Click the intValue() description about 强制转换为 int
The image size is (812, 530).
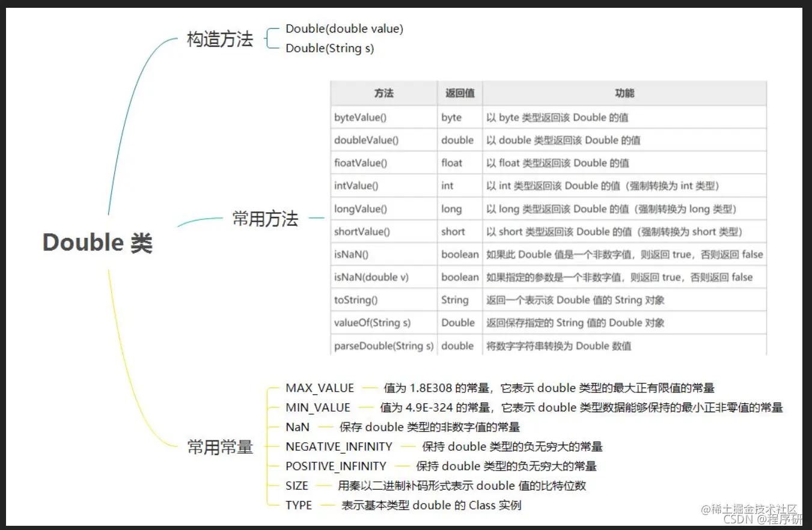(x=603, y=186)
